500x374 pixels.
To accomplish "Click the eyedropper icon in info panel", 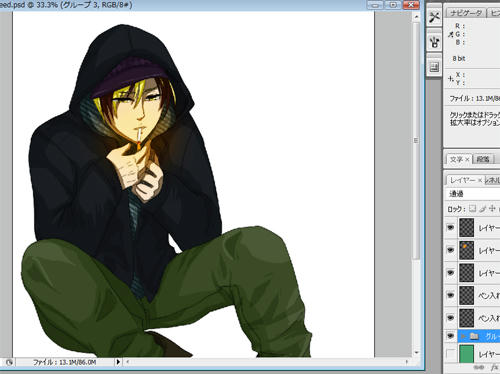I will (x=451, y=34).
